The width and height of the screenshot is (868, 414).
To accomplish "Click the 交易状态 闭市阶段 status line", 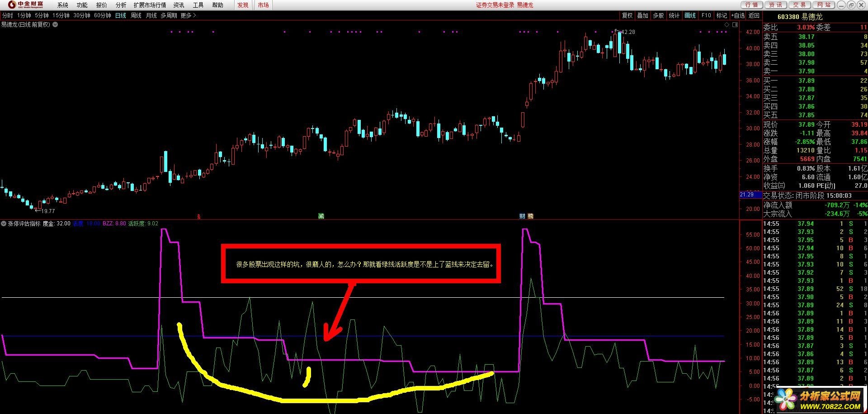I will (807, 195).
